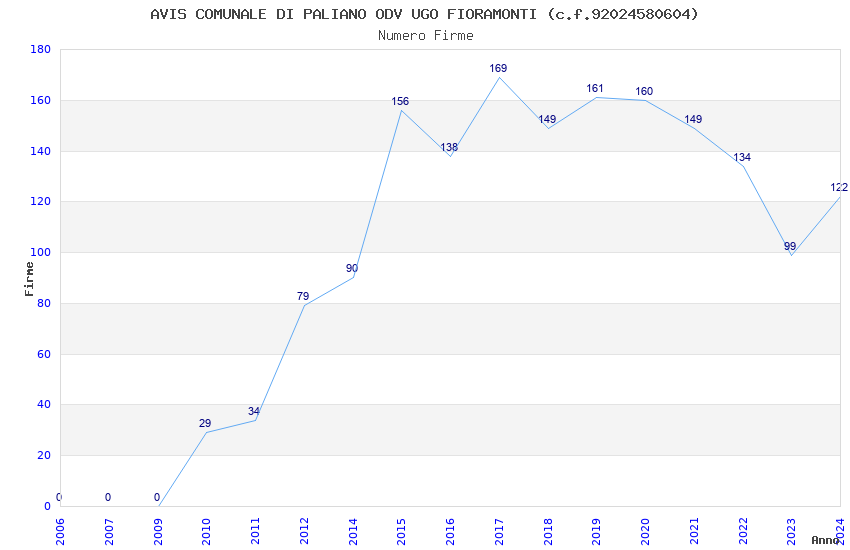Select year 2021 on the x-axis
Viewport: 850px width, 550px height.
[694, 531]
